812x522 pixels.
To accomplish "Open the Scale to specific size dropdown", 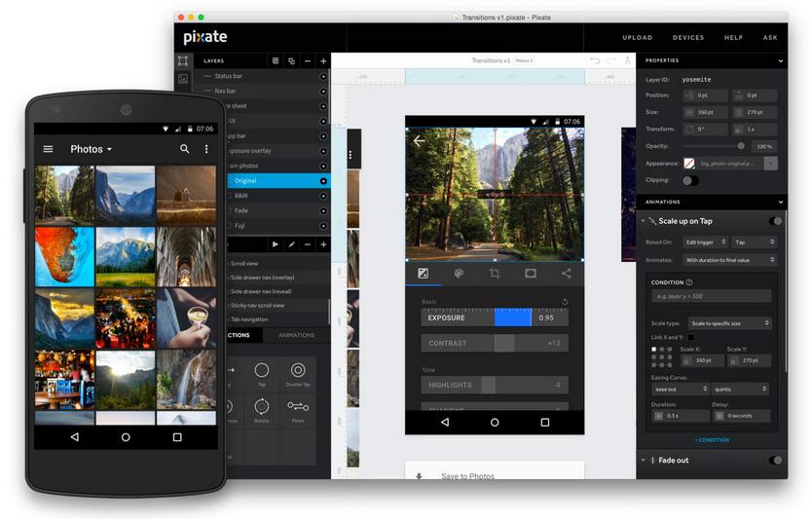I will point(729,323).
